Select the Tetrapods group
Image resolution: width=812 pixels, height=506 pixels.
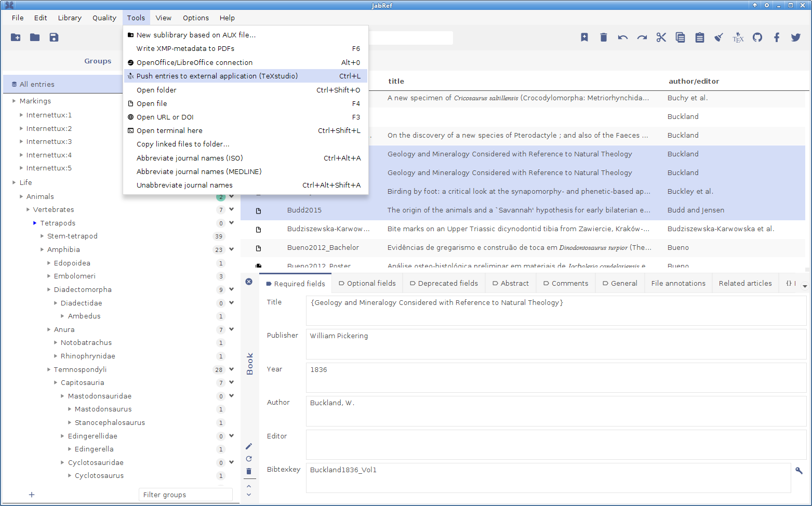click(58, 223)
